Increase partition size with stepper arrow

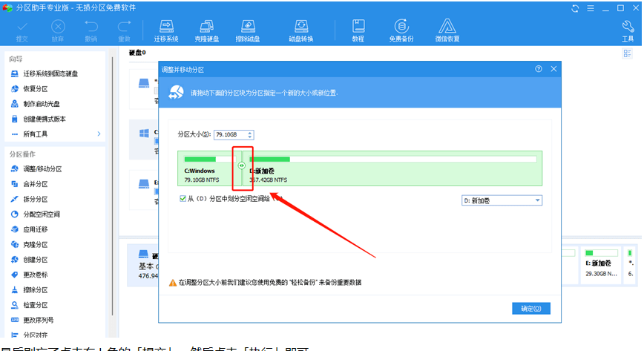pyautogui.click(x=250, y=132)
